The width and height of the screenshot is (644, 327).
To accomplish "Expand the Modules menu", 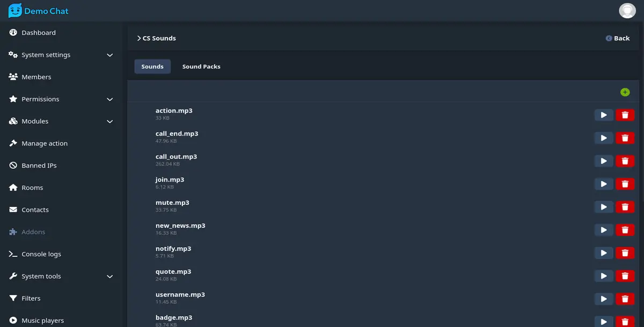I will [35, 121].
